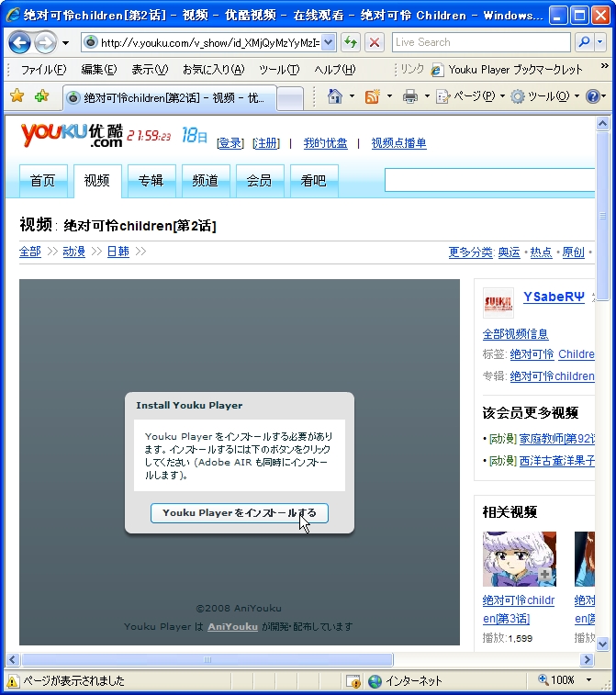Expand the links bar overflow chevron
616x695 pixels.
(x=604, y=66)
